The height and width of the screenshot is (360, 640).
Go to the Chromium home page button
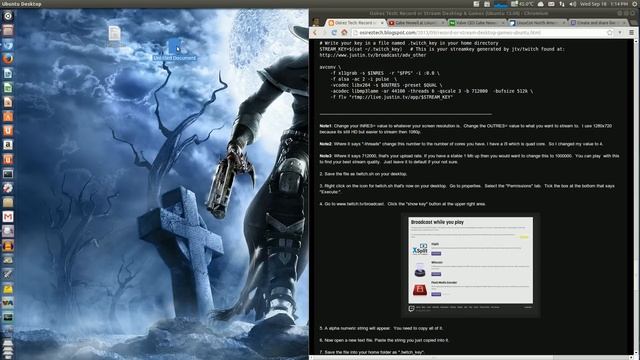click(x=344, y=32)
